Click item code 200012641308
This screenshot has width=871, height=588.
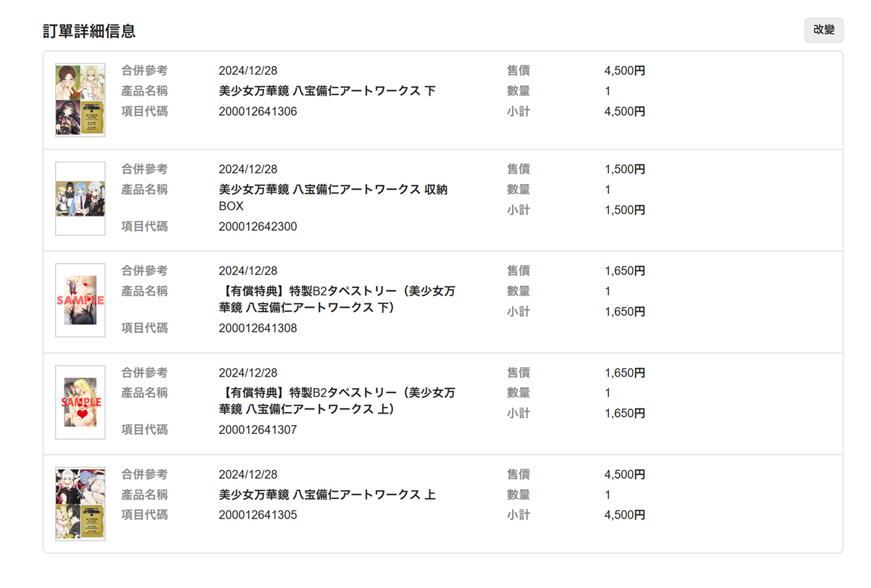pyautogui.click(x=258, y=328)
